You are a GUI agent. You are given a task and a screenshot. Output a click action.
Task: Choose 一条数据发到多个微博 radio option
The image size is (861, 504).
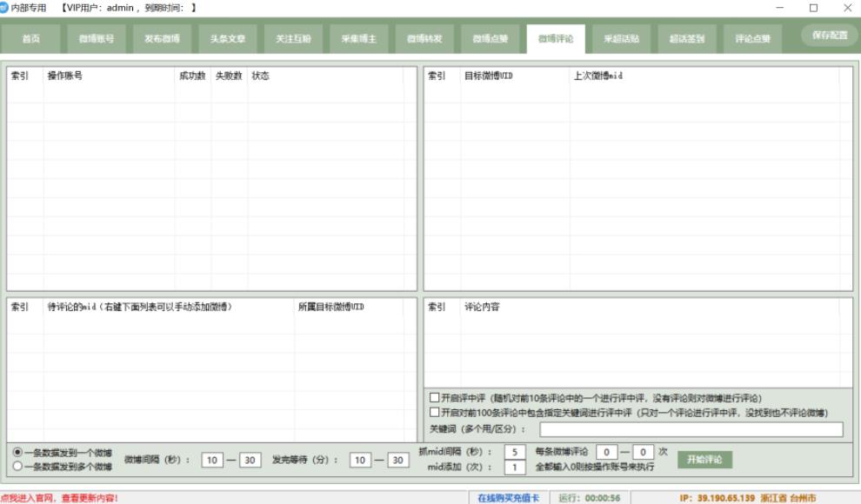coord(18,466)
